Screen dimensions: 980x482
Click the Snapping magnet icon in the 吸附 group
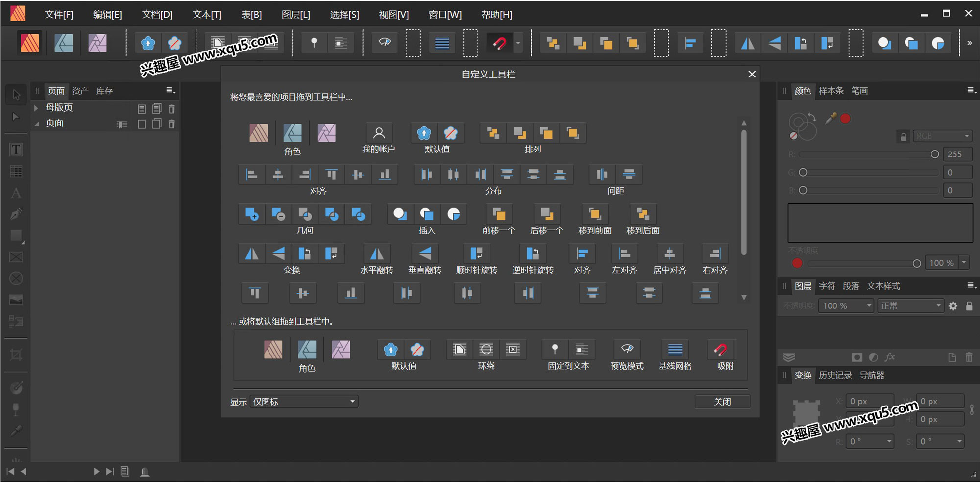[720, 350]
